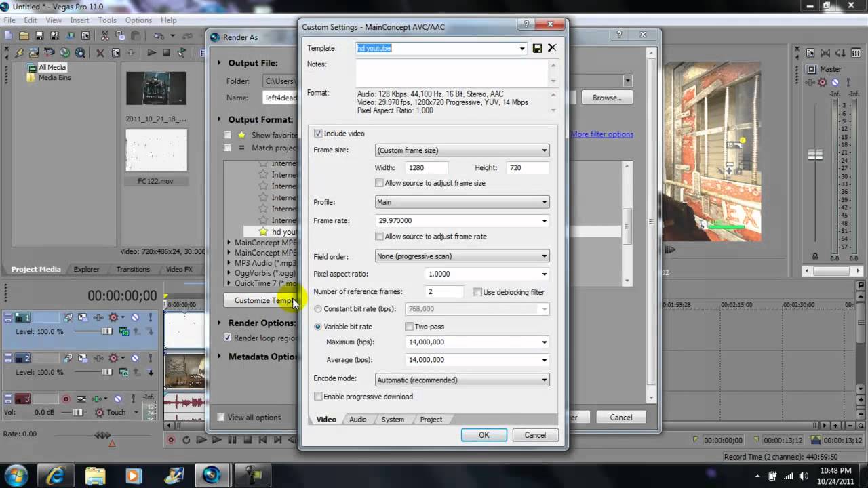Enable Allow source to adjust frame rate
This screenshot has height=488, width=868.
[x=379, y=237]
